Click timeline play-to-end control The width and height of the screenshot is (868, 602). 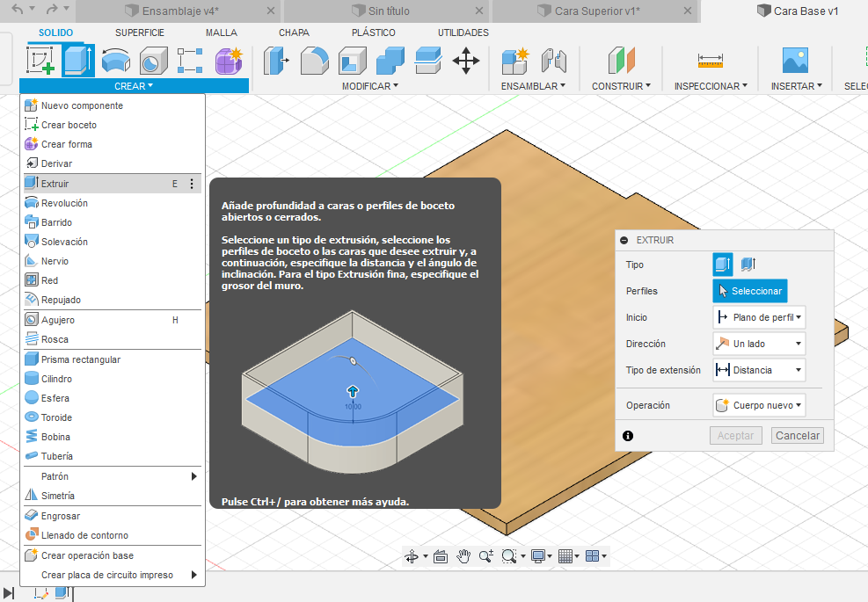pyautogui.click(x=8, y=594)
